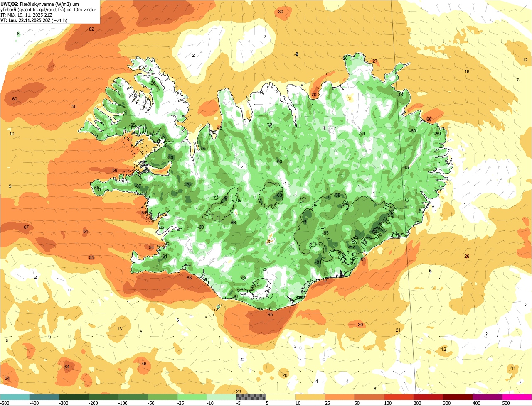
Task: Click the '55' value in the southwest sea
Action: (x=91, y=257)
